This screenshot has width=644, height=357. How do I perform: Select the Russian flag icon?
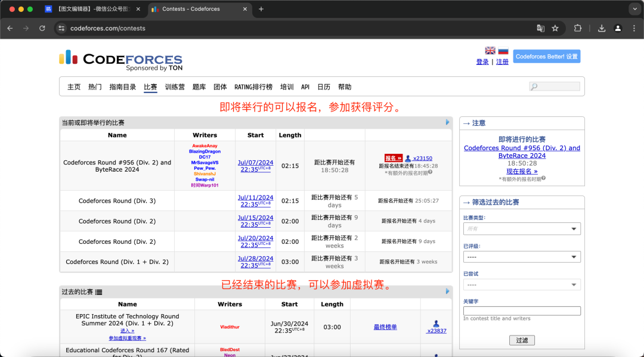tap(503, 51)
